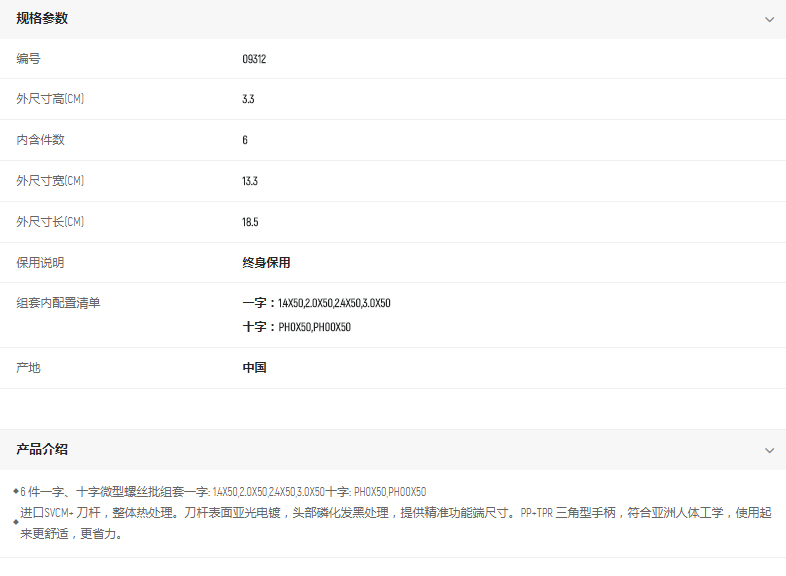Click the 外尺寸宽(CM) label

pos(50,181)
